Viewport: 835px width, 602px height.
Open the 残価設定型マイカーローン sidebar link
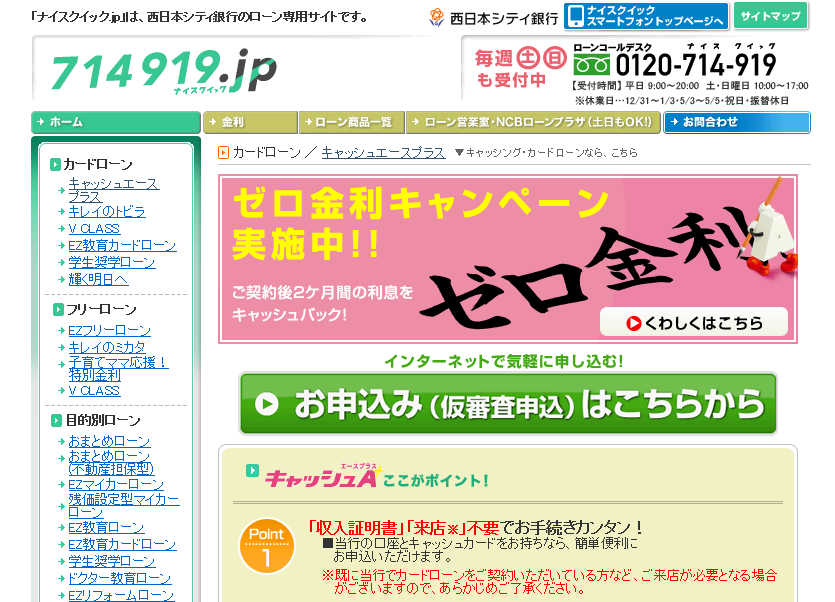[124, 506]
